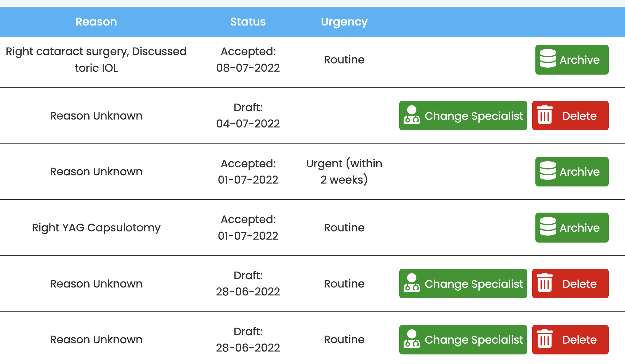This screenshot has height=364, width=625.
Task: Click the Change Specialist icon for draft 04-07-2022
Action: pyautogui.click(x=411, y=116)
